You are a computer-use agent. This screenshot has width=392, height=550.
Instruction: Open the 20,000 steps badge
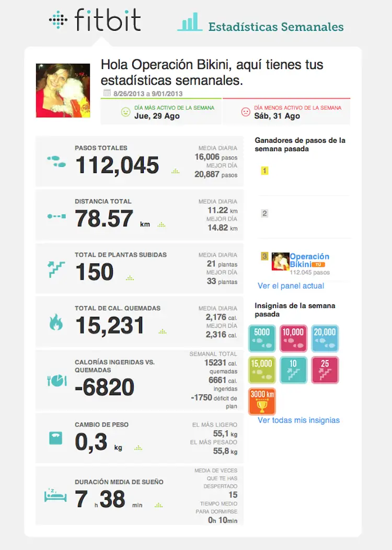click(x=325, y=338)
